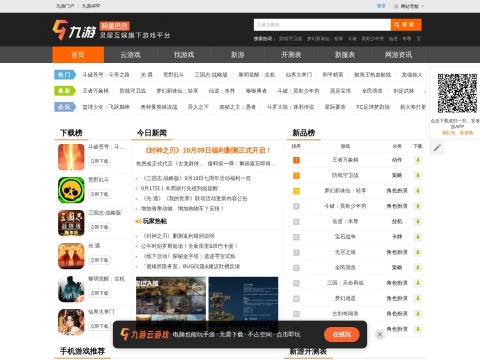The image size is (480, 360).
Task: Click the QR code image for 九游APP
Action: pyautogui.click(x=457, y=93)
